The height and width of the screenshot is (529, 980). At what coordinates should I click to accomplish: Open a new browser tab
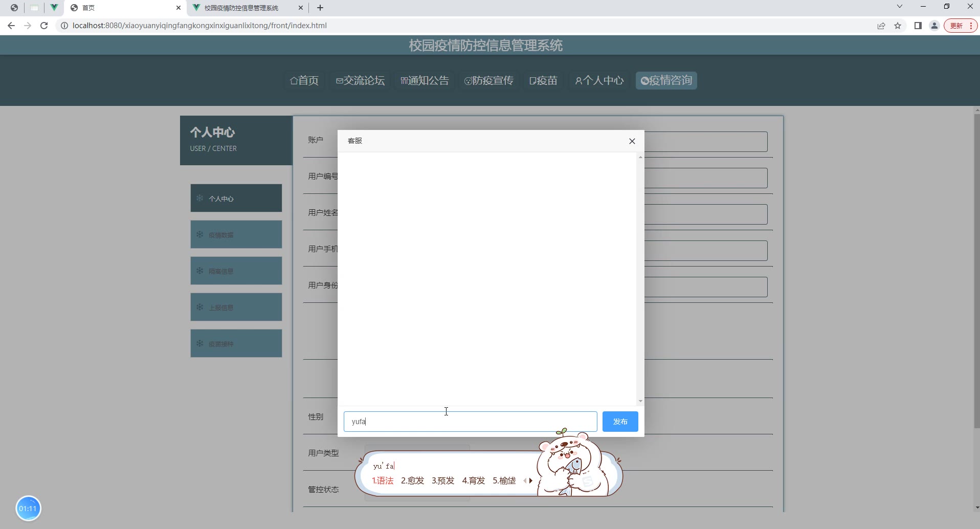pyautogui.click(x=320, y=8)
